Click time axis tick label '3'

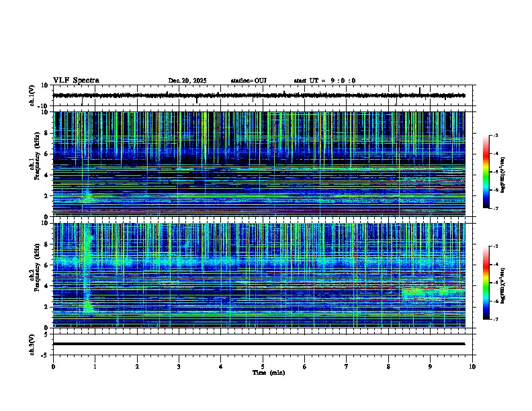179,367
